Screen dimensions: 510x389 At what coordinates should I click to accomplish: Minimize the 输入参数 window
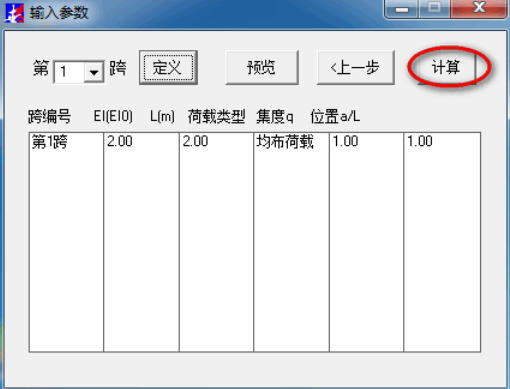[x=402, y=9]
